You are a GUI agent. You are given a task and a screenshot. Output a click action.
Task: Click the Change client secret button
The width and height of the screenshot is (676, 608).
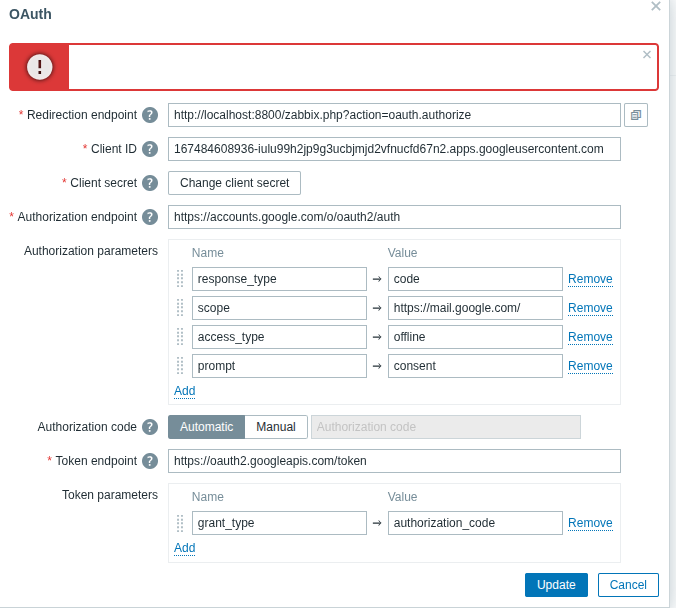click(x=234, y=183)
